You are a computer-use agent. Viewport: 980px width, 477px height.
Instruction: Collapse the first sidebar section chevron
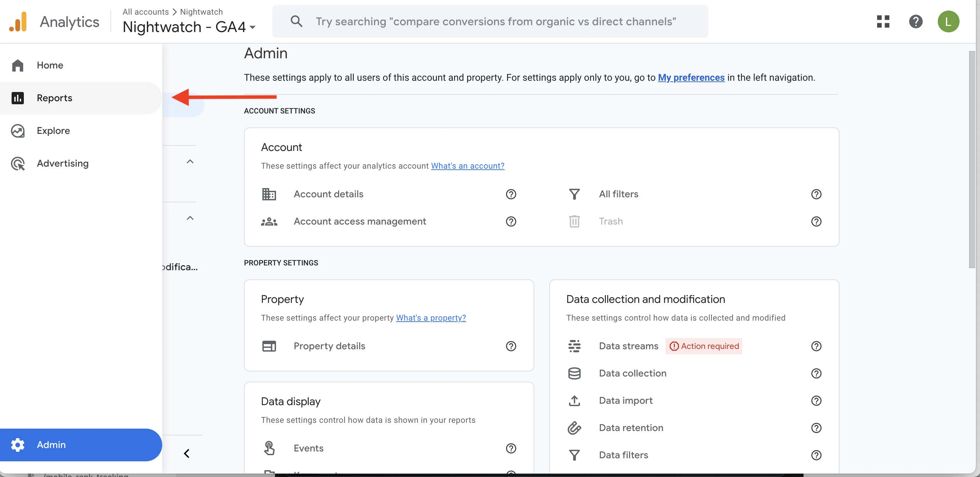click(x=190, y=161)
